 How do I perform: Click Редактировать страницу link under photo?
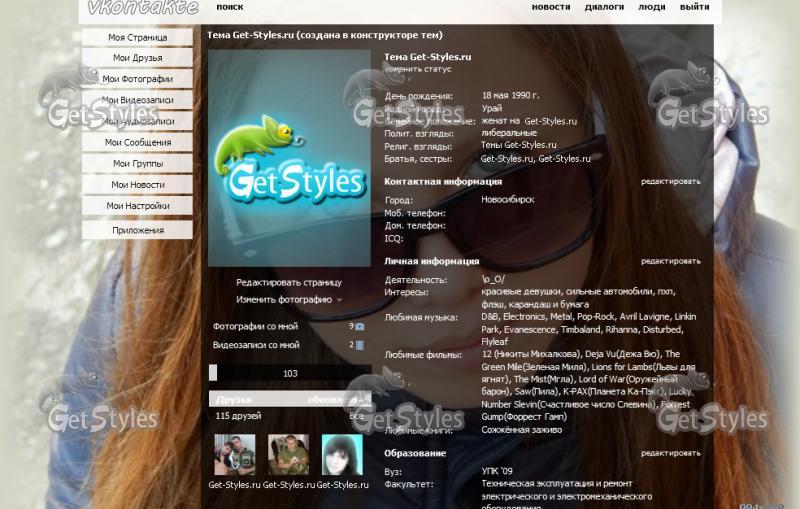click(288, 282)
